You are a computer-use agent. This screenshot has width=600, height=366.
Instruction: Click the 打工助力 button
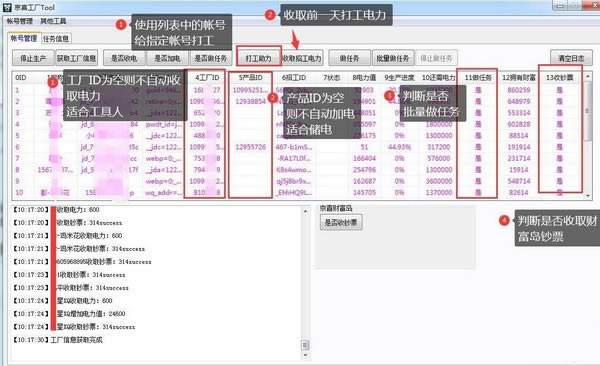259,58
